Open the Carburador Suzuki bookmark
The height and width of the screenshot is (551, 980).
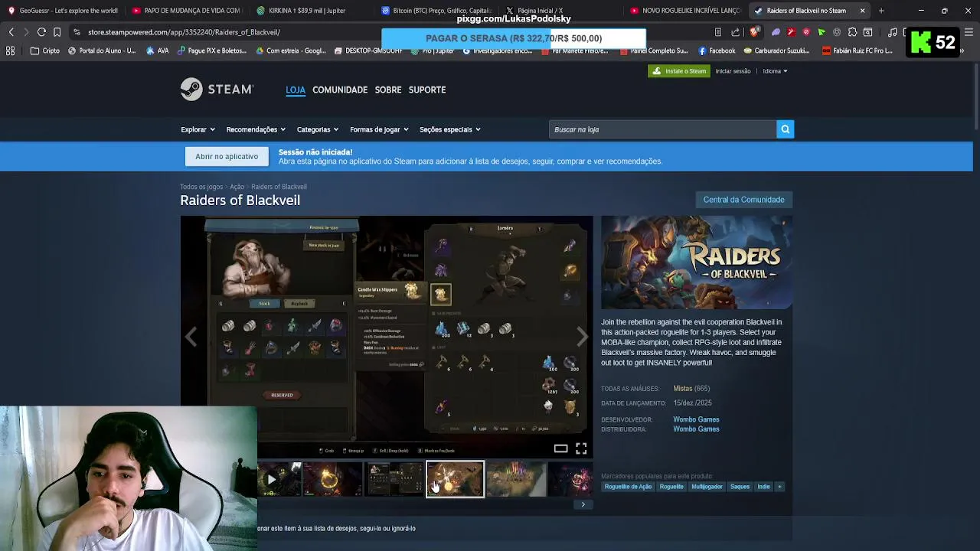click(775, 51)
